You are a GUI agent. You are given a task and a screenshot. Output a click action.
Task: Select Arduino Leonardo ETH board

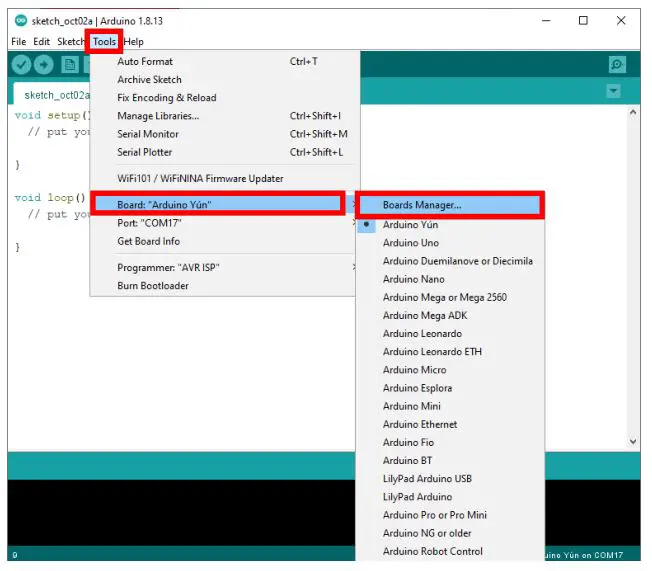point(450,352)
